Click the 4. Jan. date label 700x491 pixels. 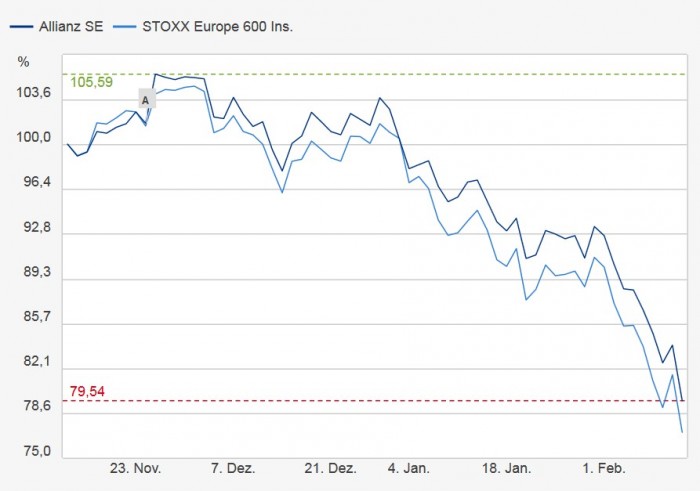coord(409,468)
